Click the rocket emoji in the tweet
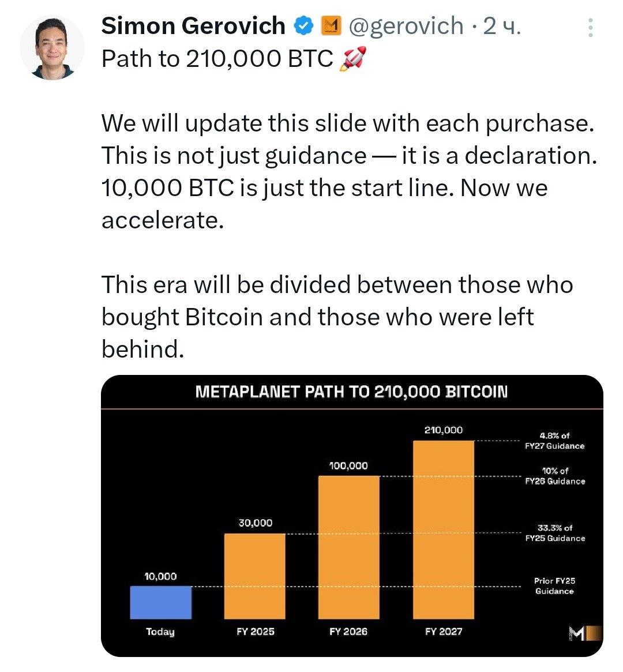 353,58
